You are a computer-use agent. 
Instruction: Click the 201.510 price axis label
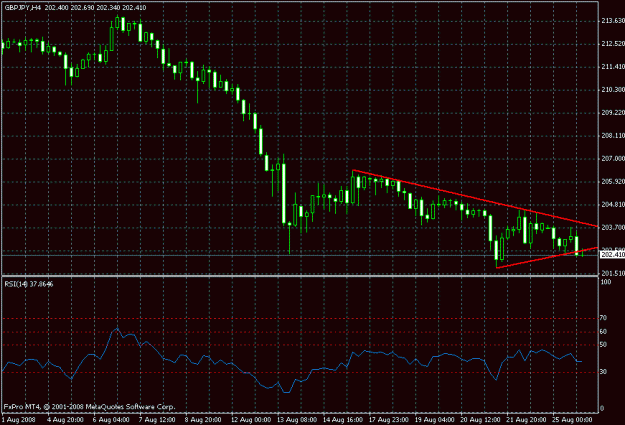613,273
